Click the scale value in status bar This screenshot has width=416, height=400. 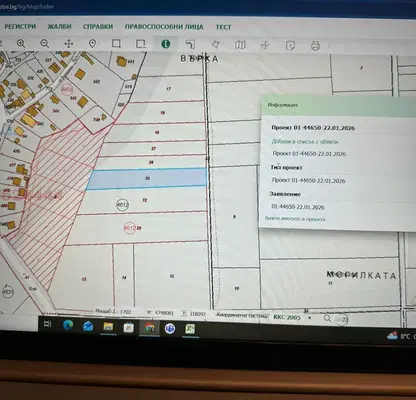coord(125,312)
